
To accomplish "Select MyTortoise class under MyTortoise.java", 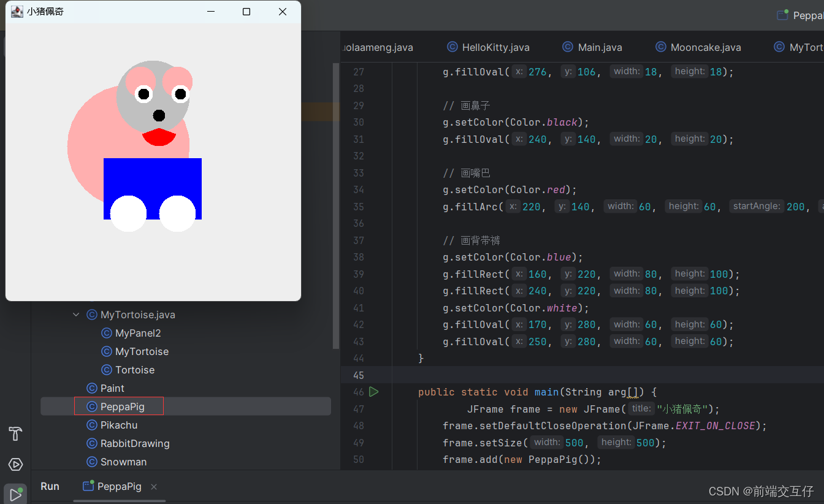I will click(x=142, y=351).
